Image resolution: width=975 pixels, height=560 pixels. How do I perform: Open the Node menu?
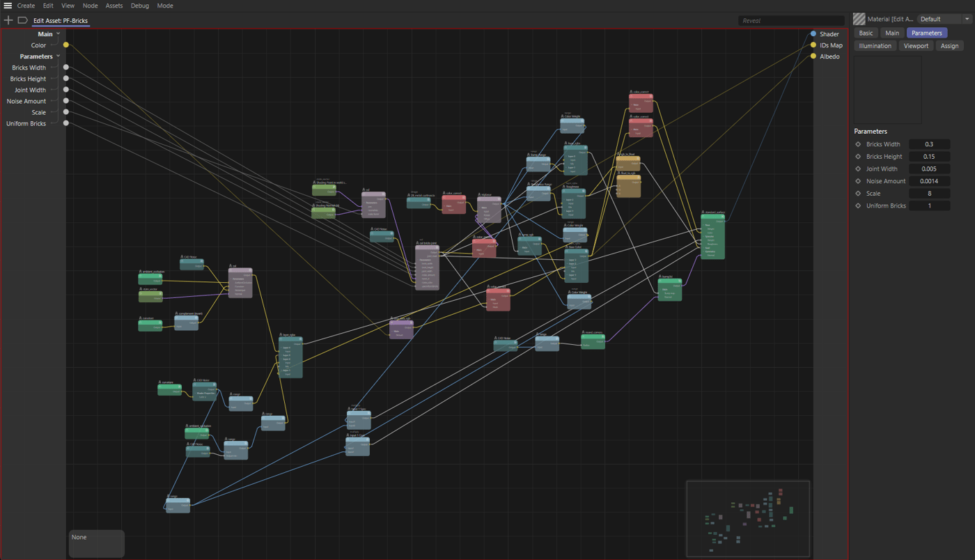pyautogui.click(x=90, y=6)
